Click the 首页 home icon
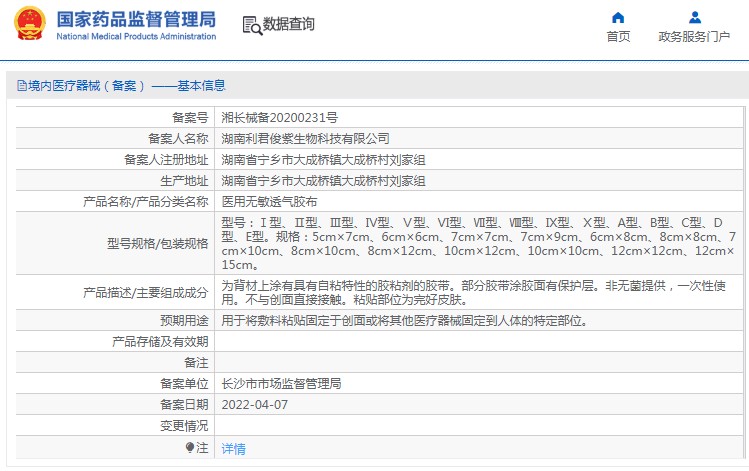 pyautogui.click(x=618, y=18)
